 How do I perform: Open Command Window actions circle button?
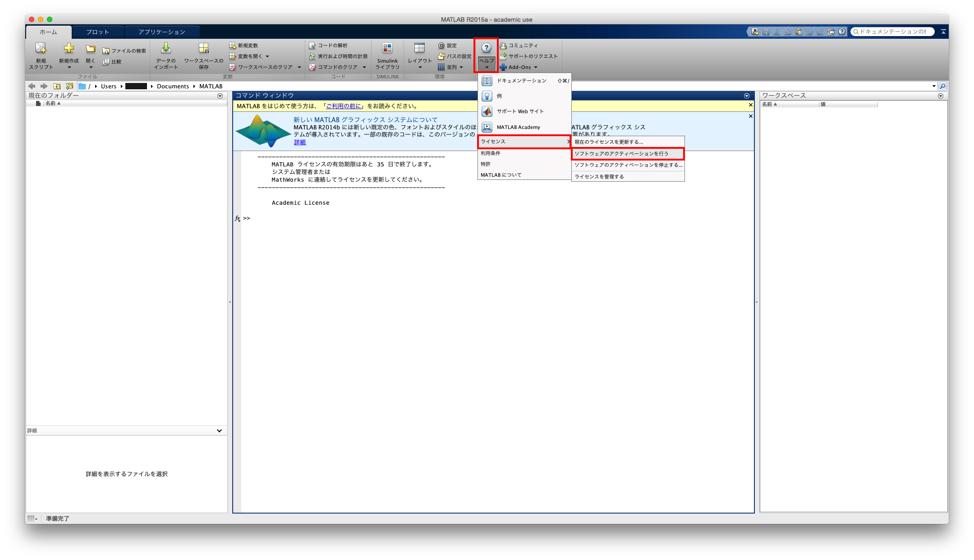pos(747,96)
